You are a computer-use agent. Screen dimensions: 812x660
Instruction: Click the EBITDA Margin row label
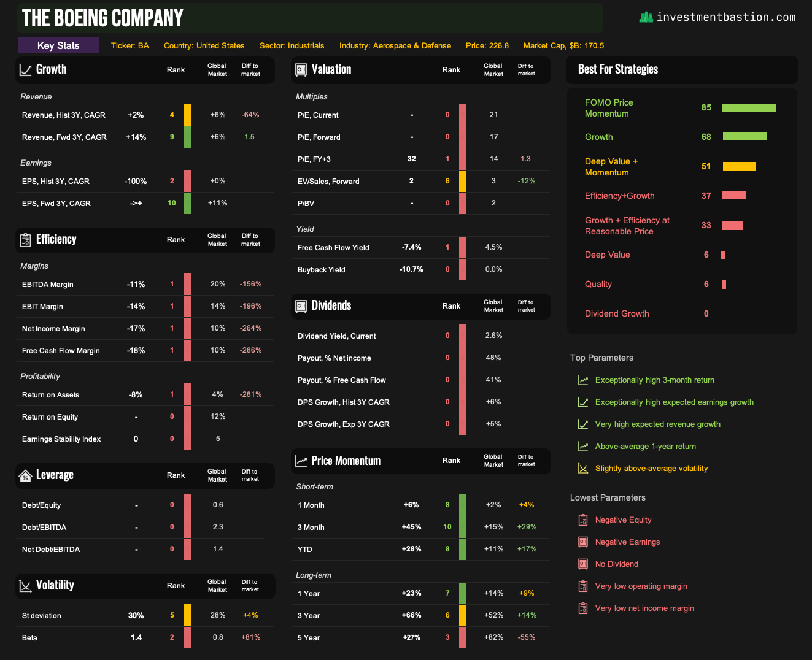[x=48, y=284]
